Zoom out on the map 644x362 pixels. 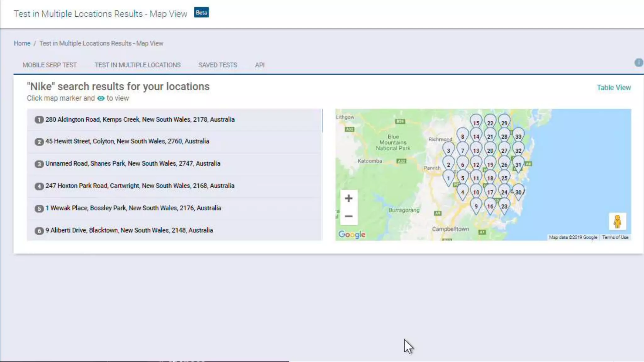(348, 216)
